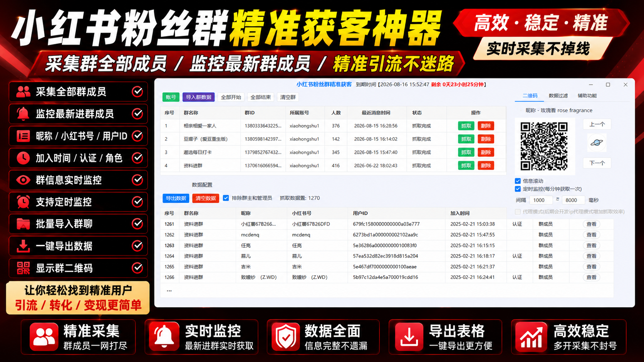644x362 pixels.
Task: Open the 辅助功能 tab
Action: click(x=587, y=96)
